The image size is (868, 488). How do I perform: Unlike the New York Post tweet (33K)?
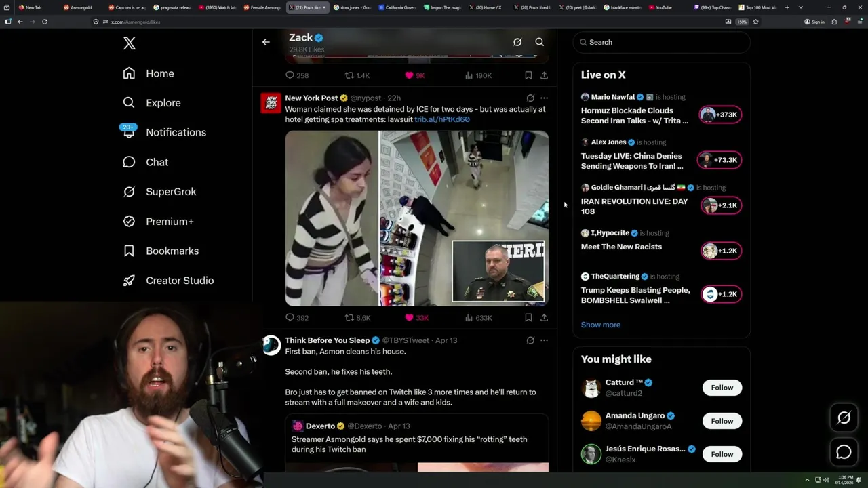[x=416, y=317]
